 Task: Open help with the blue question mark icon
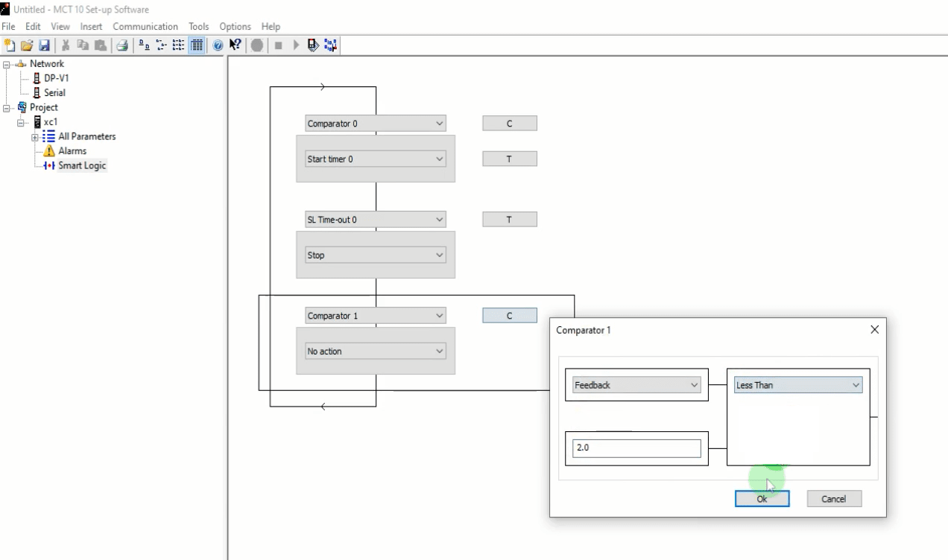click(218, 45)
